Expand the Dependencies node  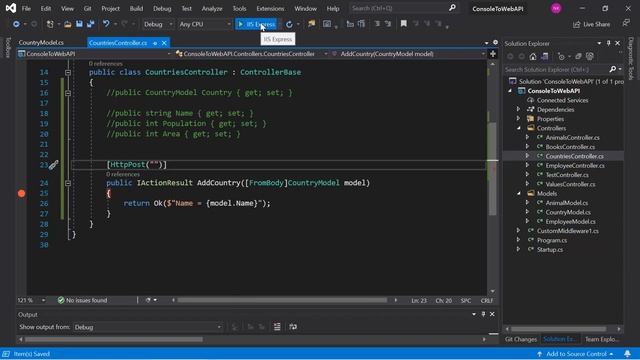point(519,109)
